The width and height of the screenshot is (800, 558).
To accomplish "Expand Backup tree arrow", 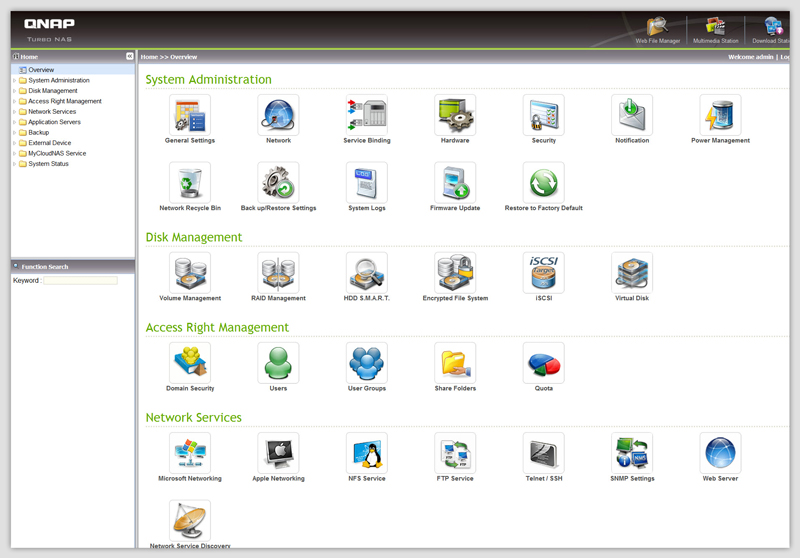I will [x=14, y=133].
